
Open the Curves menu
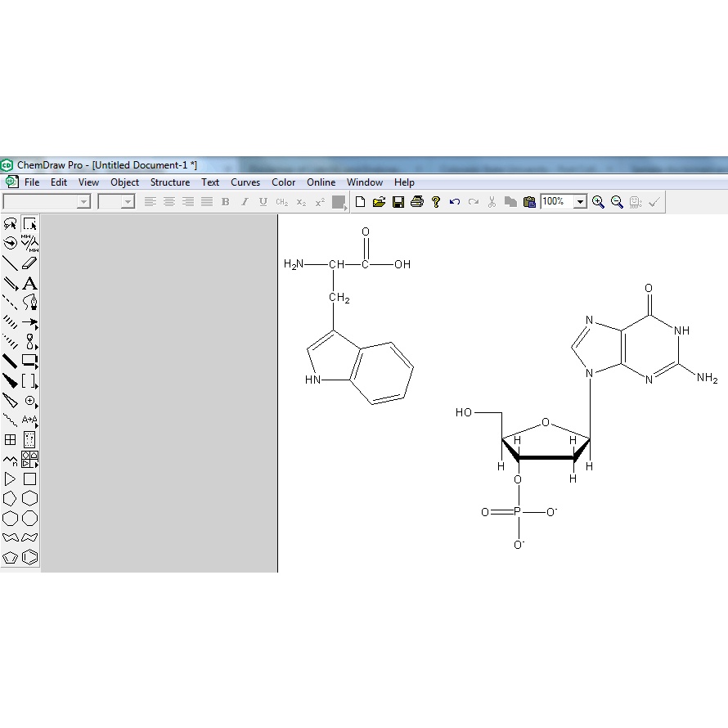click(x=245, y=182)
